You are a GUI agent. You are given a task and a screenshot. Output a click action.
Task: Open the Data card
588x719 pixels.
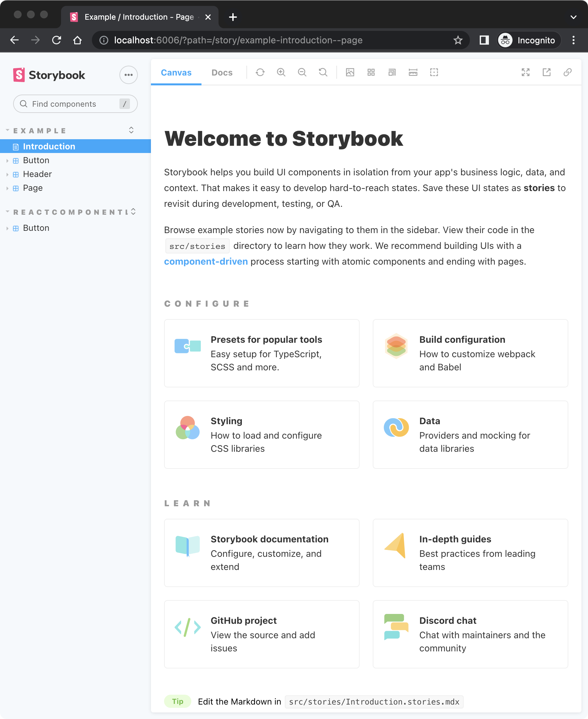click(x=470, y=434)
